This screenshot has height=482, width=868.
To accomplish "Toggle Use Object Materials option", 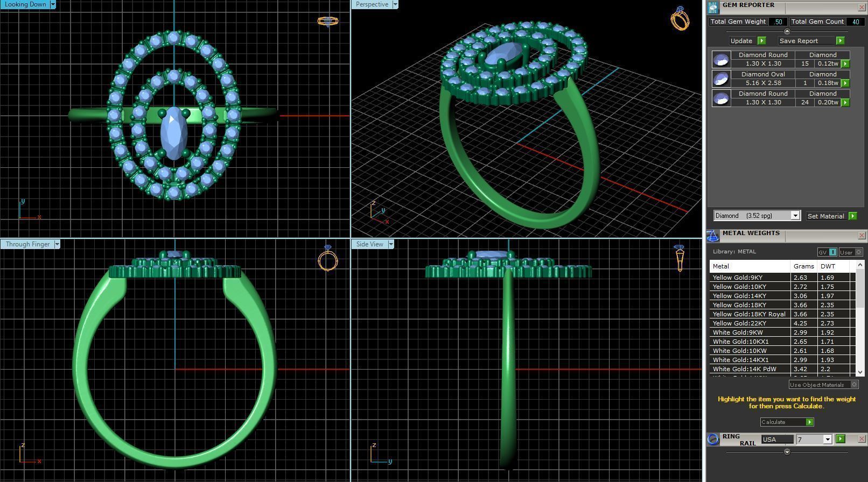I will pos(823,385).
